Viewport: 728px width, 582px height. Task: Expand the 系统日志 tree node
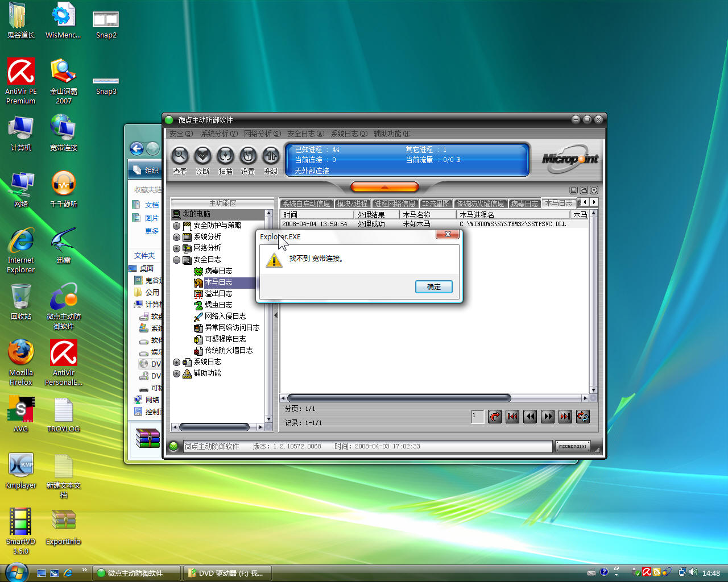tap(176, 362)
